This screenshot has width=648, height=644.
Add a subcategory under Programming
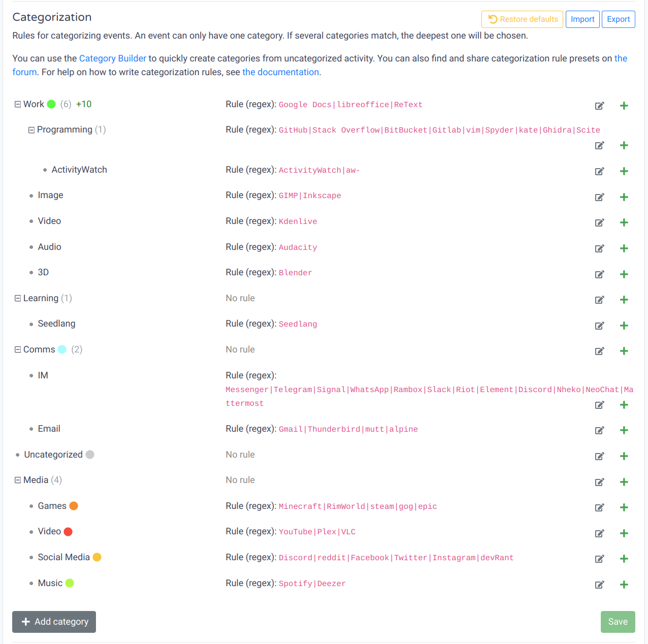point(624,146)
